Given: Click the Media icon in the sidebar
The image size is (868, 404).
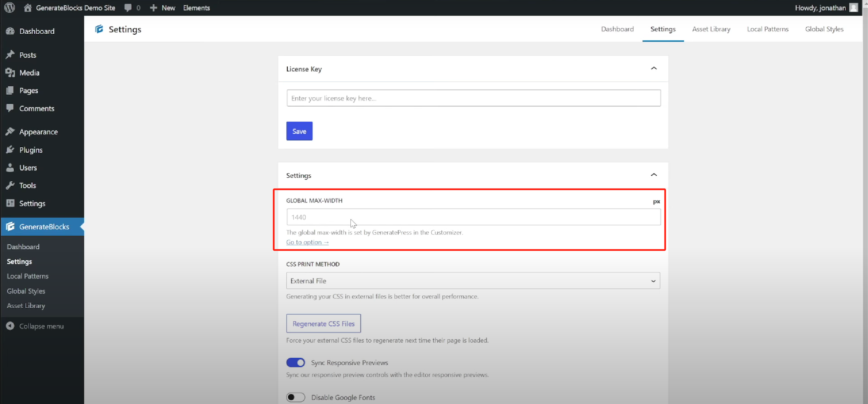Looking at the screenshot, I should coord(10,73).
